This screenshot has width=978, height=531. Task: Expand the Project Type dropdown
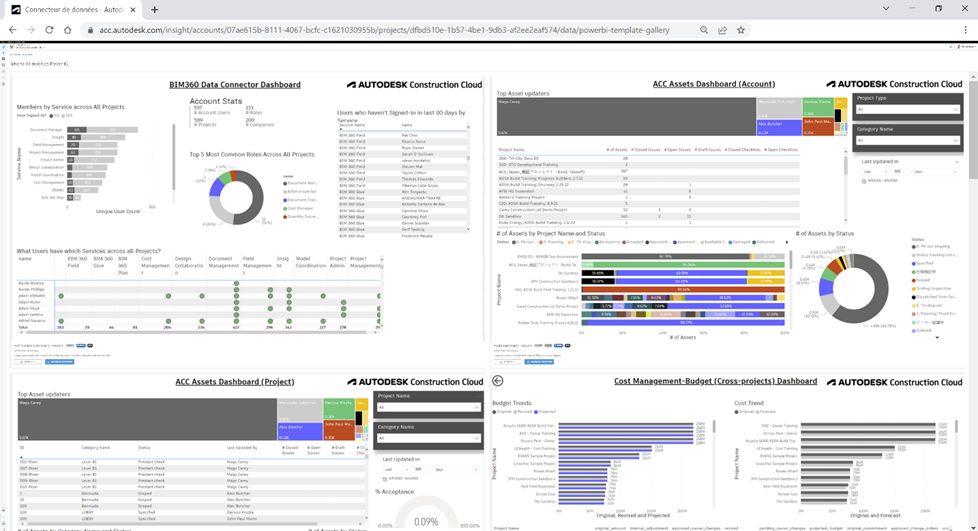pyautogui.click(x=908, y=109)
